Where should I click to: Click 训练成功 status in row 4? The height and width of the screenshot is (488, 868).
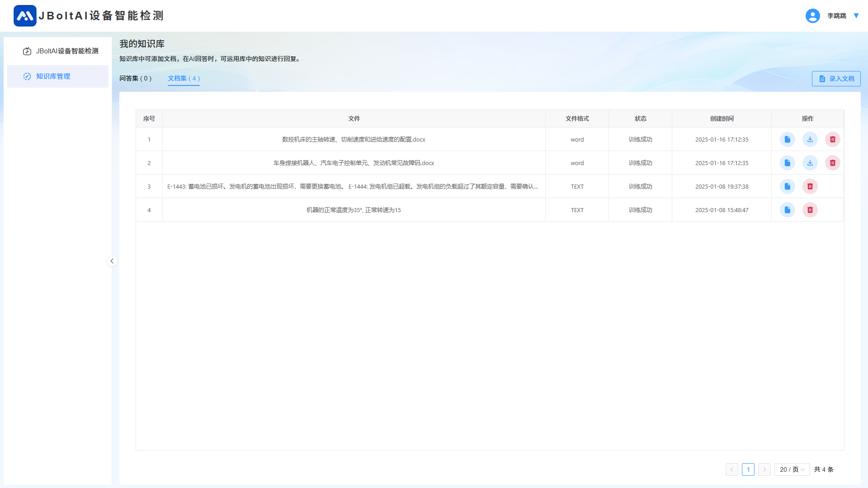640,210
